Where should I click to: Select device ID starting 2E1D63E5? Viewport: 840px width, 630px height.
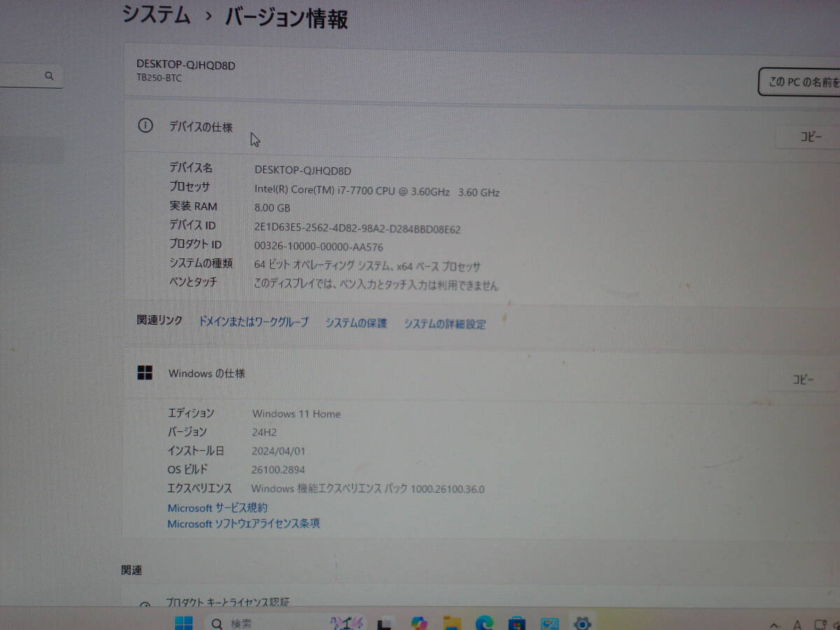click(357, 229)
